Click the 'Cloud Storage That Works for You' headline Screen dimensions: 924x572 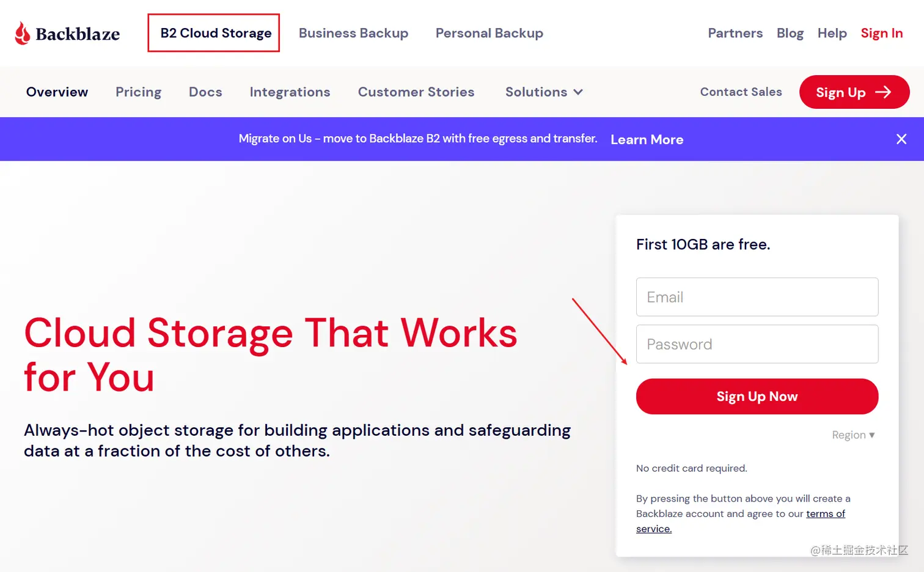pos(271,355)
